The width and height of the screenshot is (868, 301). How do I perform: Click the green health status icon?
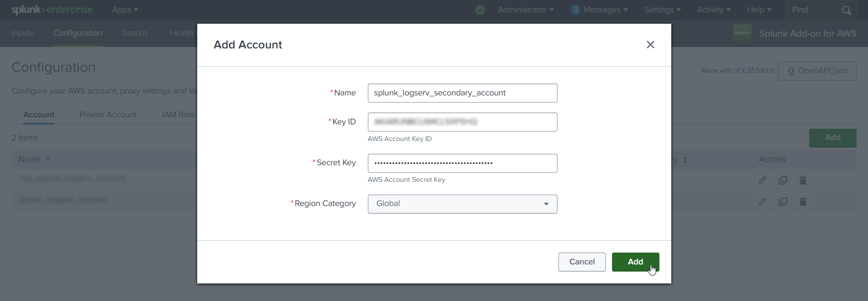point(480,10)
